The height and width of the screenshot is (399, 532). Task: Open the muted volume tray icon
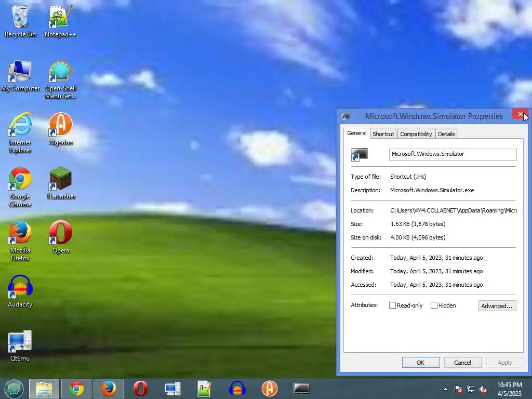point(483,389)
